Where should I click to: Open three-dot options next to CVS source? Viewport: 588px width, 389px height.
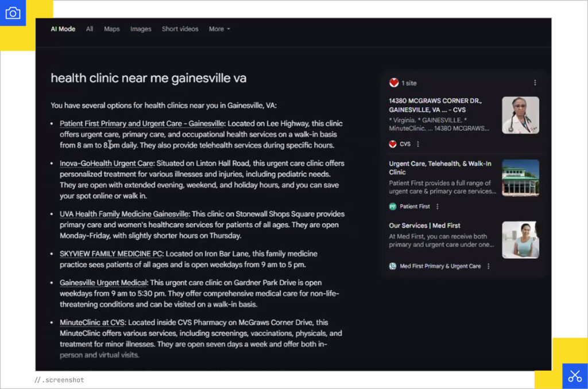(x=418, y=144)
